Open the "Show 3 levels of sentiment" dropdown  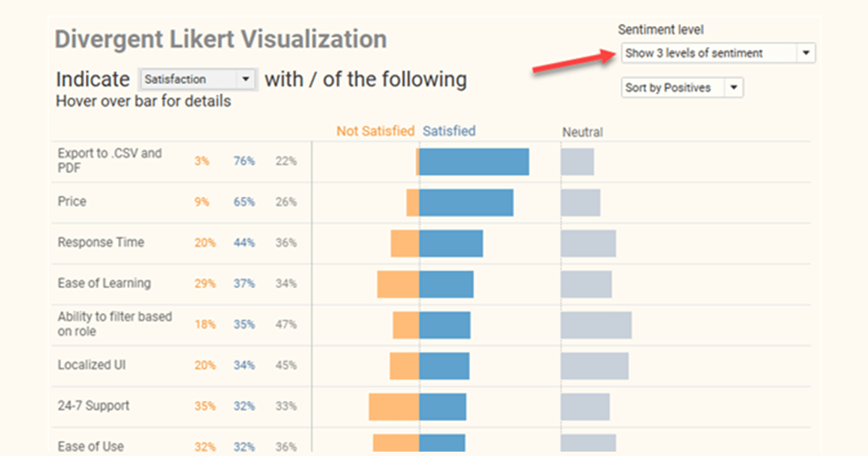718,53
